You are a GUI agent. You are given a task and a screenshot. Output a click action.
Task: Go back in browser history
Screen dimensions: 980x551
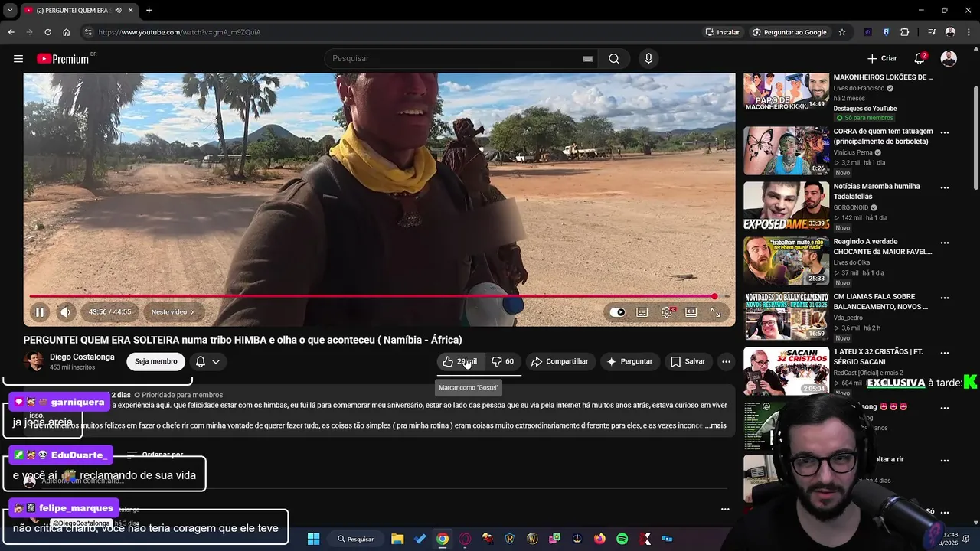coord(11,32)
